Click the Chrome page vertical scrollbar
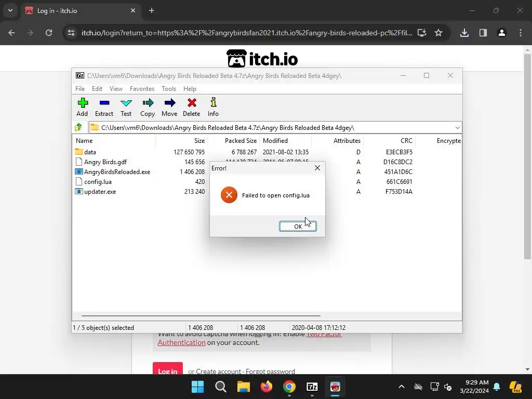This screenshot has height=399, width=532. coord(527,156)
